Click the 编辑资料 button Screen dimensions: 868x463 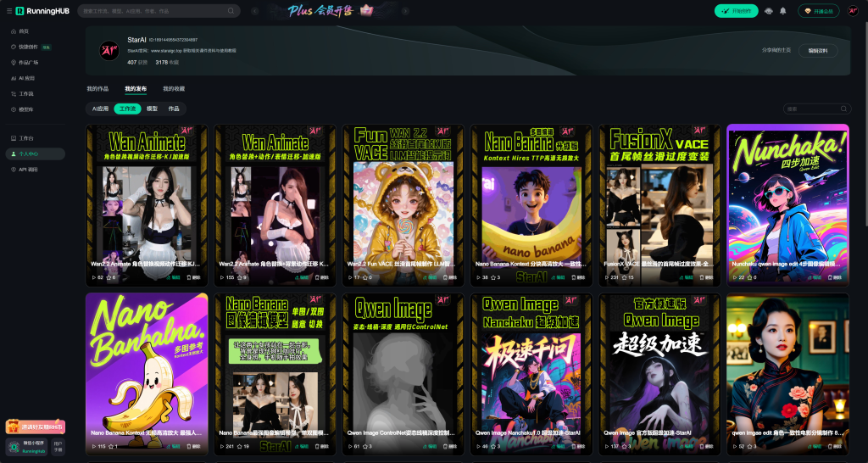(x=818, y=50)
